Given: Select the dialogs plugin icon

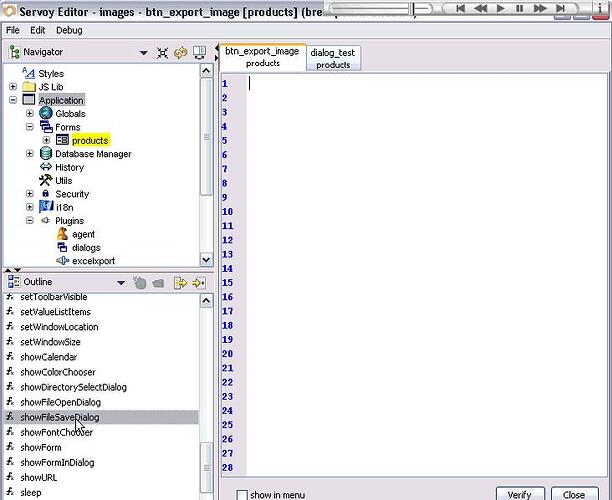Looking at the screenshot, I should point(62,247).
